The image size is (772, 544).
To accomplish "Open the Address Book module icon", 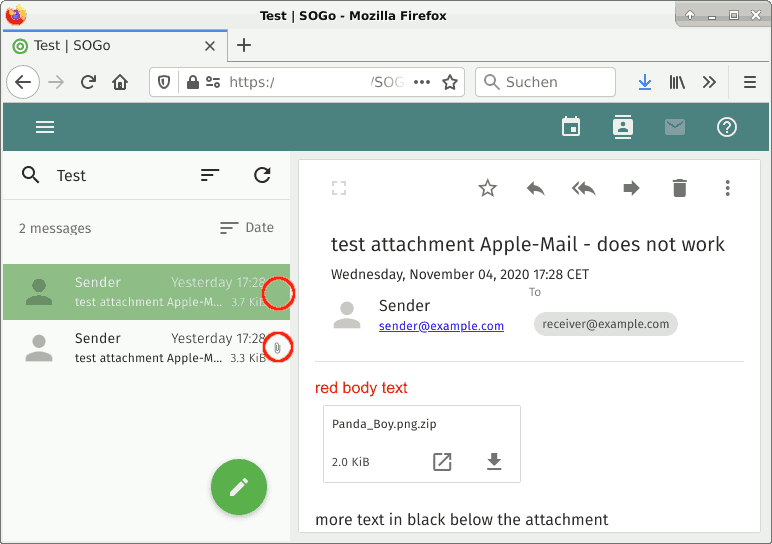I will tap(623, 127).
